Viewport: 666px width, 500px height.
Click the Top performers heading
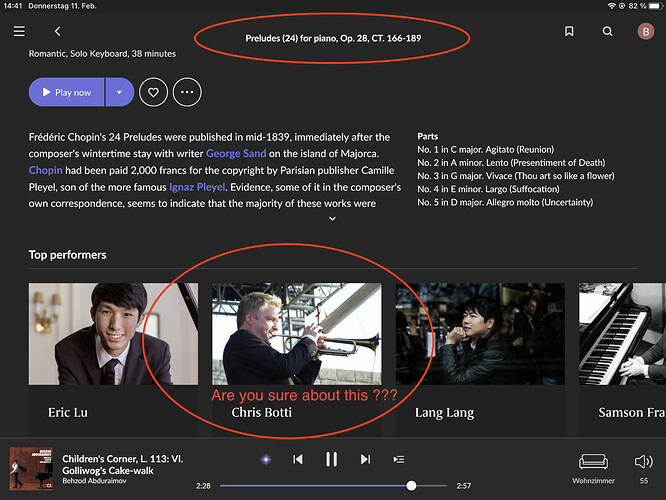(68, 255)
